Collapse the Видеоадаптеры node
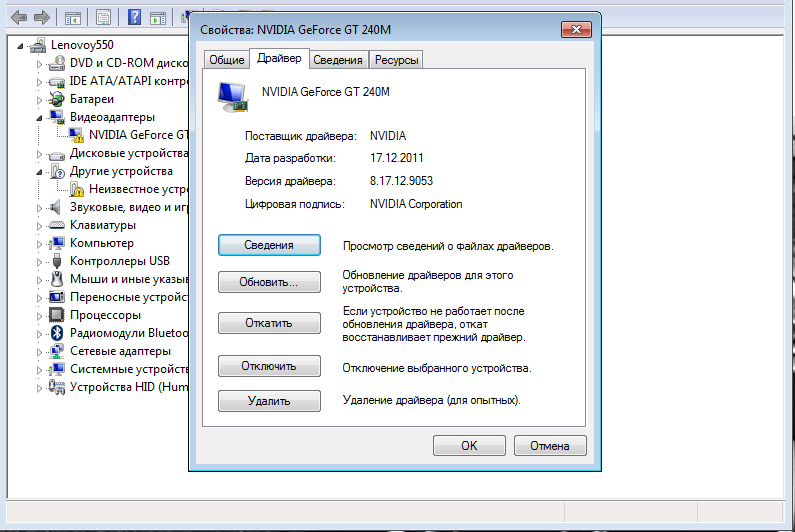Viewport: 795px width, 532px height. point(39,118)
